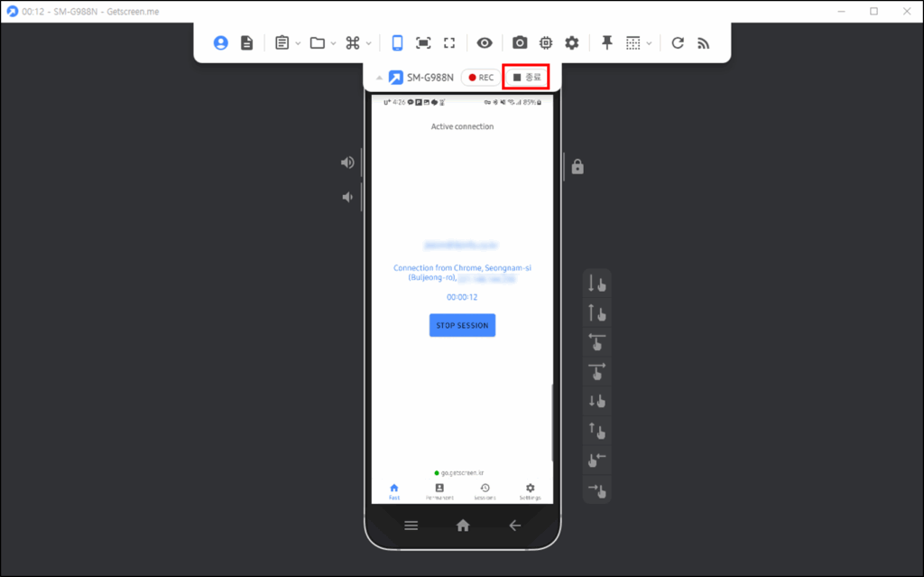Open the Sessions tab on phone
This screenshot has height=577, width=924.
coord(485,491)
